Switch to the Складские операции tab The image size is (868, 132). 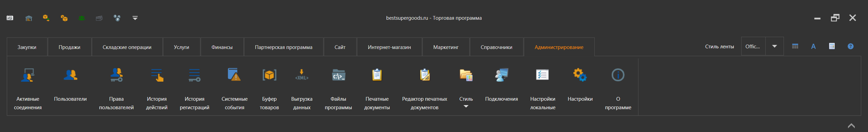(x=127, y=47)
